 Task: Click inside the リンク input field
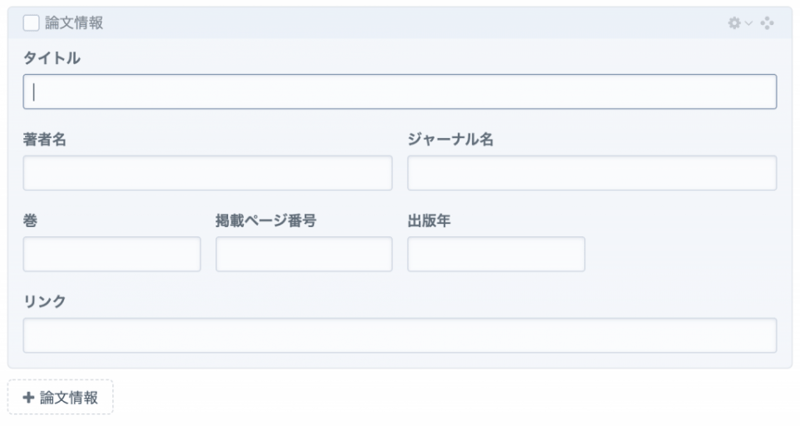[400, 335]
